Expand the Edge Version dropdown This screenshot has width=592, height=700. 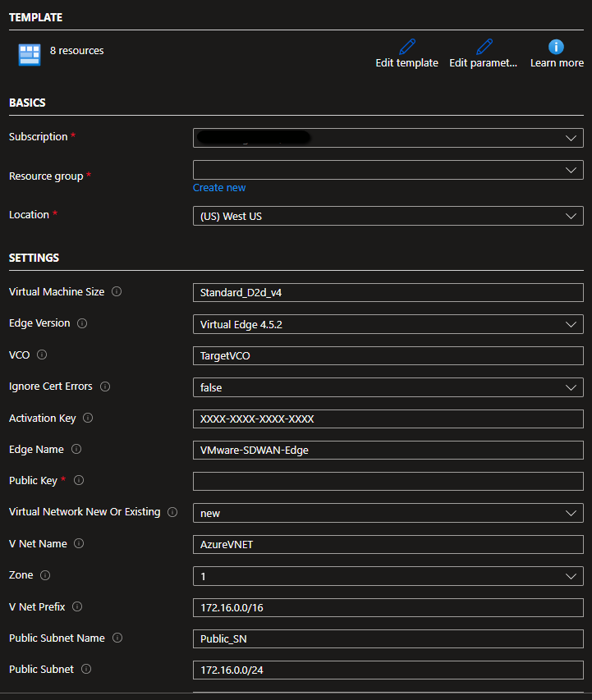pos(388,324)
